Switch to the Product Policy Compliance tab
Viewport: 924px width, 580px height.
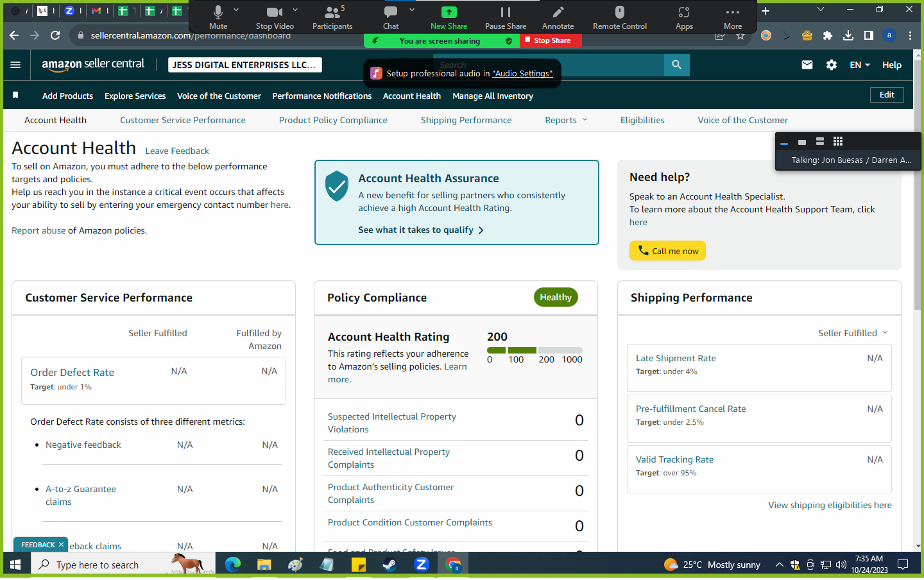[x=333, y=120]
